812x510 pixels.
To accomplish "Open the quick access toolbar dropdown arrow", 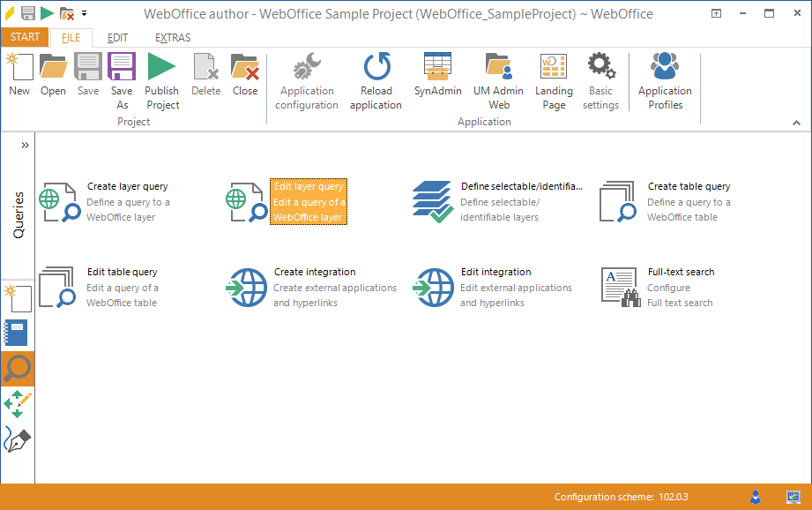I will pyautogui.click(x=84, y=13).
